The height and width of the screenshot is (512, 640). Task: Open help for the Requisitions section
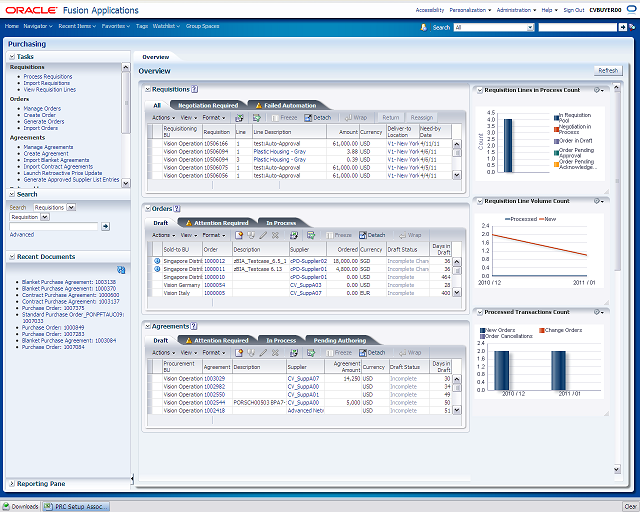[x=195, y=89]
